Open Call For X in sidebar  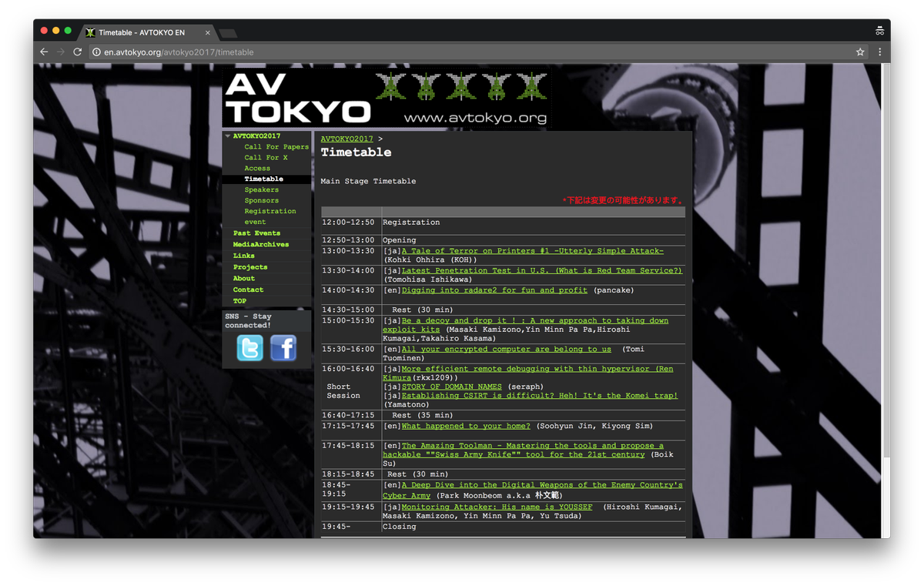click(266, 157)
